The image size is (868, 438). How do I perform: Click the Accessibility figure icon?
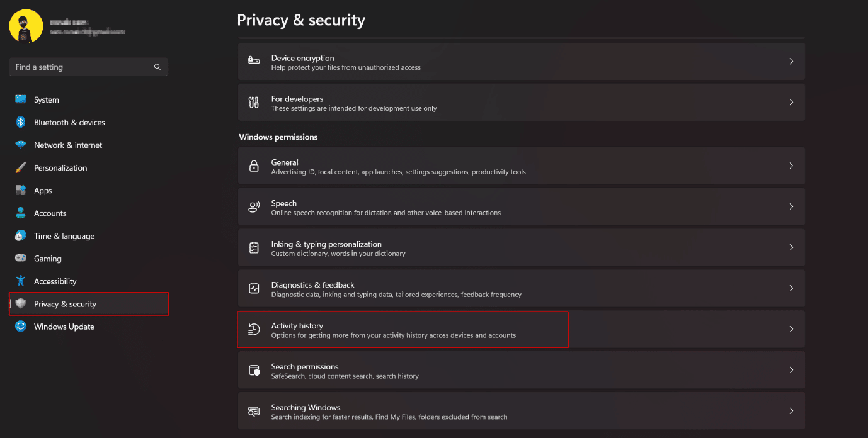21,281
